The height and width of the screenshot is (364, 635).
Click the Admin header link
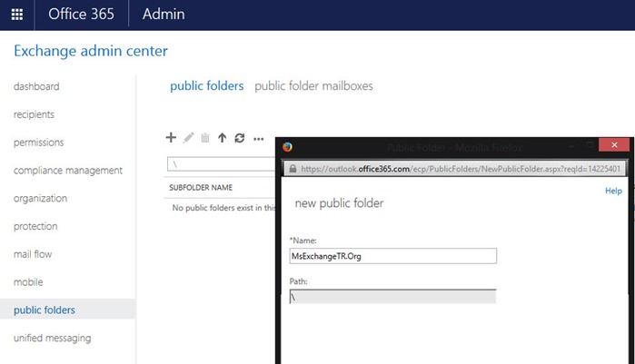click(x=164, y=15)
